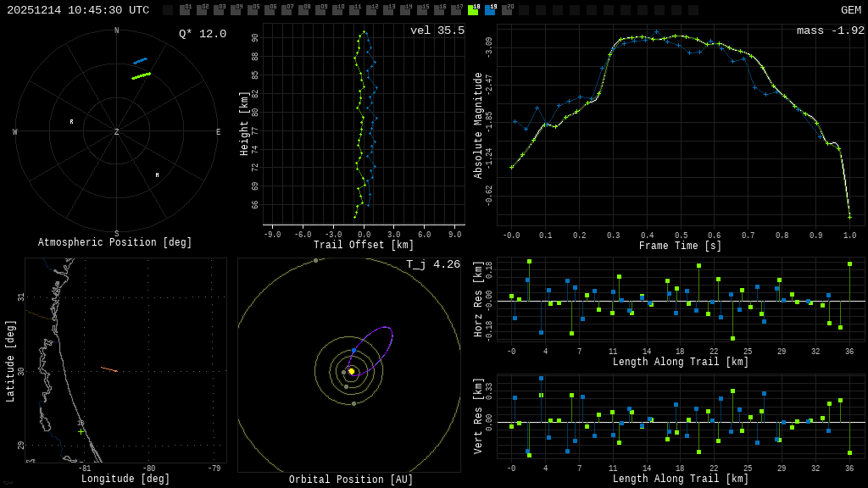
Task: Click the camera 10 indicator box
Action: [337, 10]
